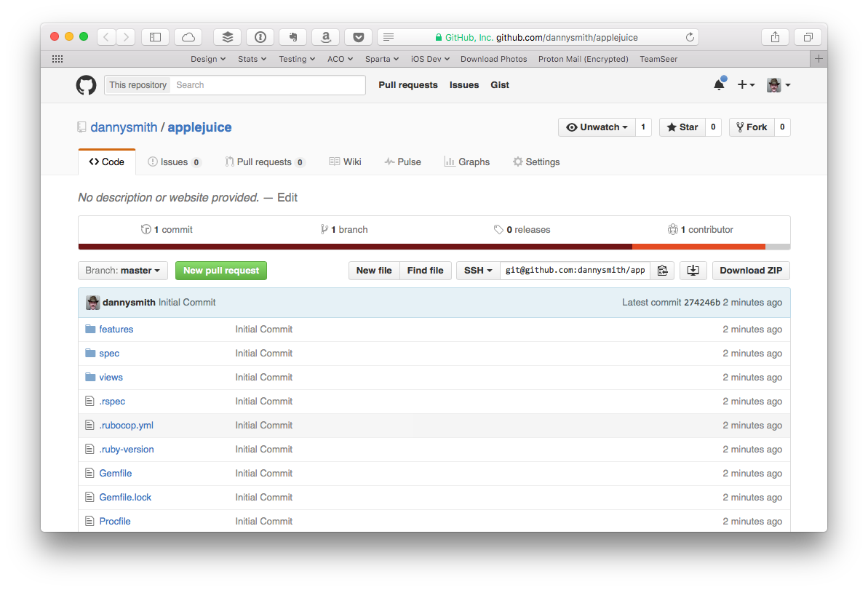View the 1 branch link
The width and height of the screenshot is (868, 590).
pyautogui.click(x=343, y=230)
